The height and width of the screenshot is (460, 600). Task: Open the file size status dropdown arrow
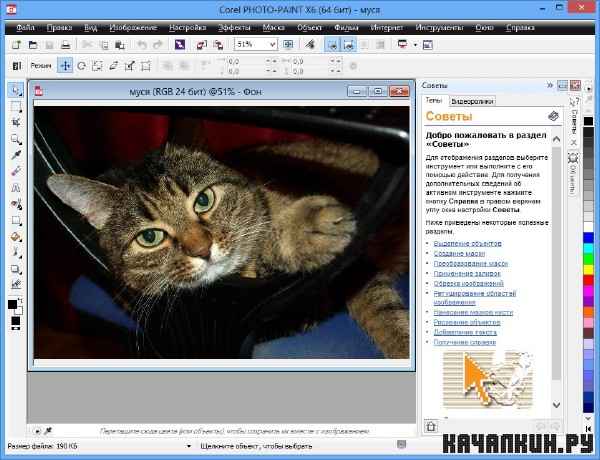(188, 446)
